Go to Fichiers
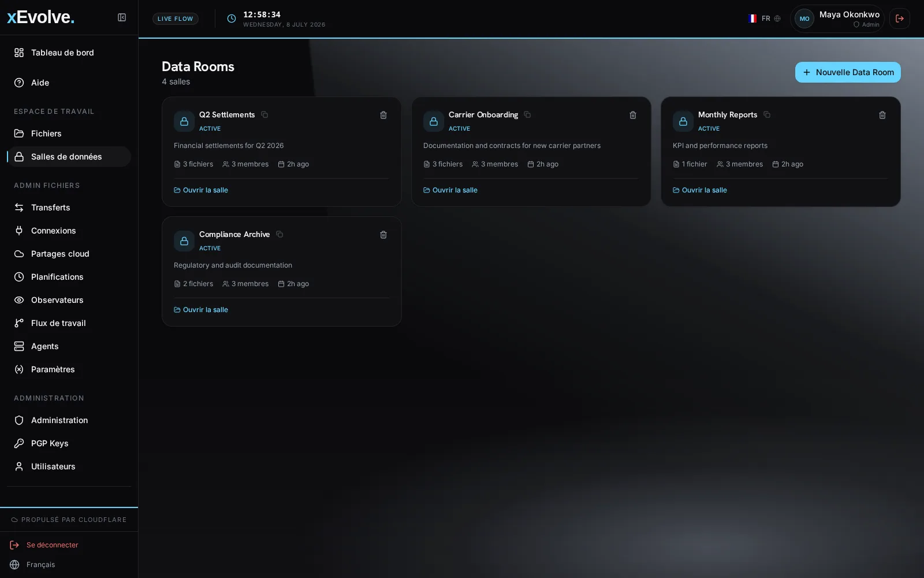Screen dimensions: 924x578 [x=69, y=134]
